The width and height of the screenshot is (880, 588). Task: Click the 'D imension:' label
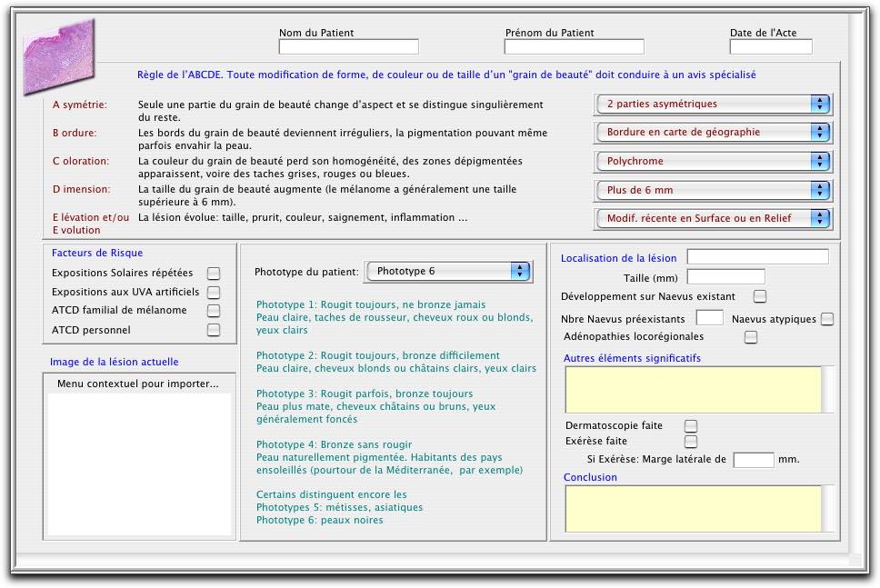pos(82,190)
